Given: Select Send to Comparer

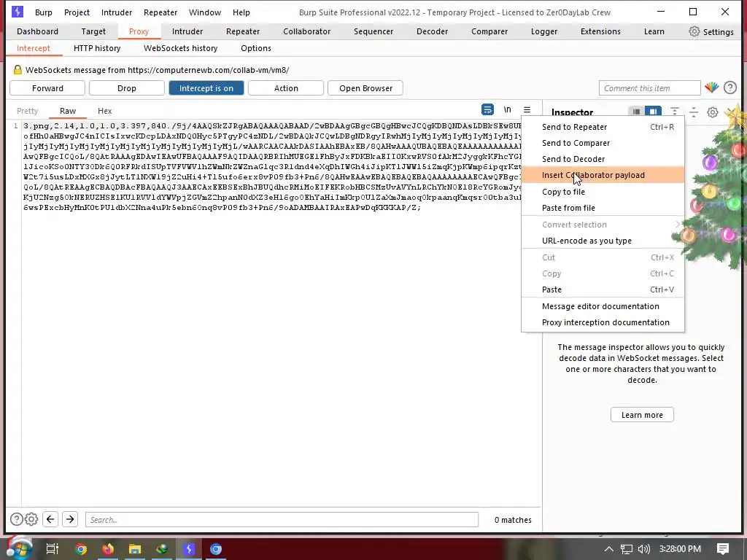Looking at the screenshot, I should click(603, 143).
